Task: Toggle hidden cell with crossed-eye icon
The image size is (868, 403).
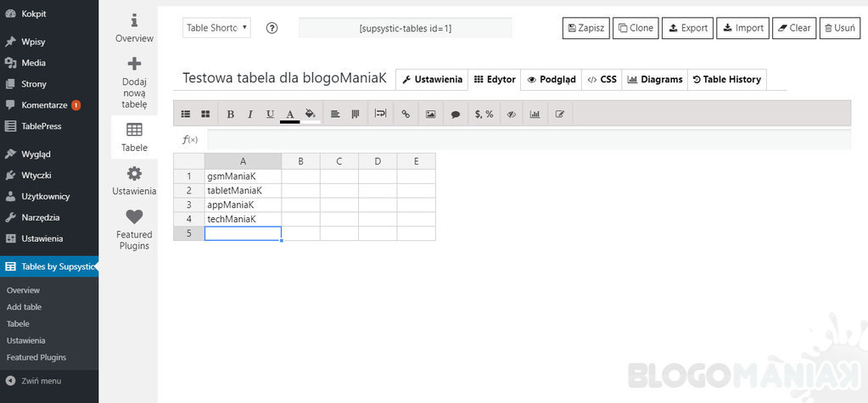Action: [512, 114]
